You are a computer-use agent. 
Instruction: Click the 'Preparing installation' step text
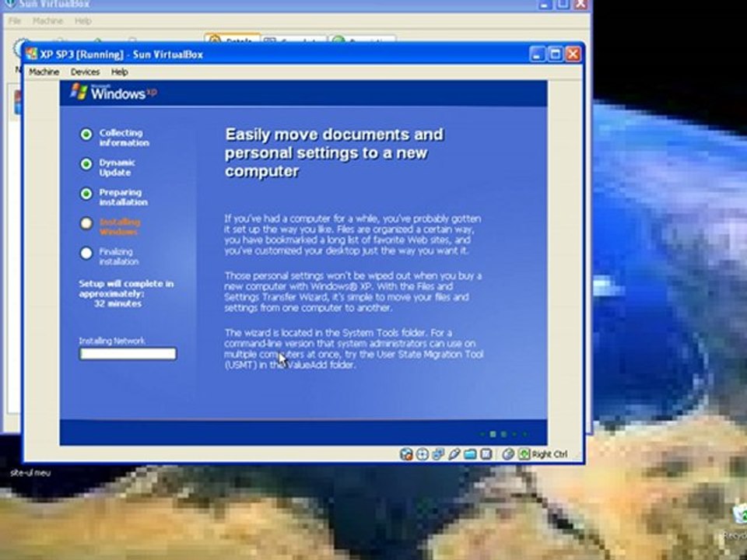tap(124, 197)
